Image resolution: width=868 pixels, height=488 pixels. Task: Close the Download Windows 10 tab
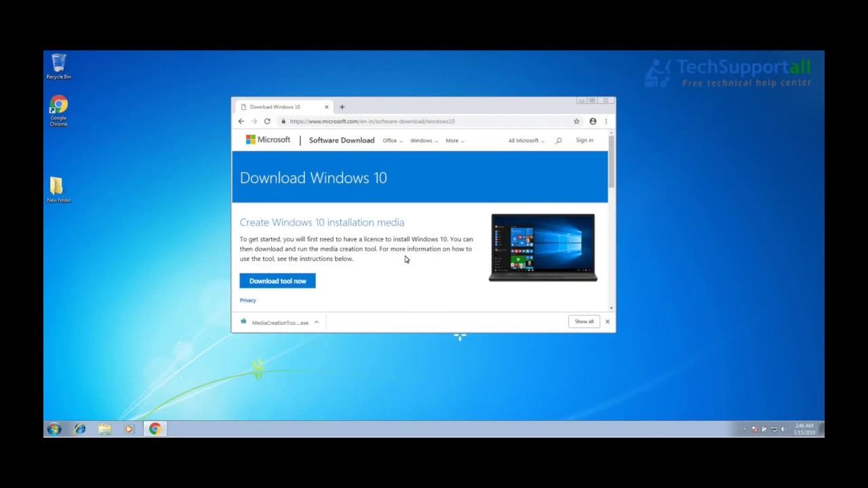click(x=326, y=106)
